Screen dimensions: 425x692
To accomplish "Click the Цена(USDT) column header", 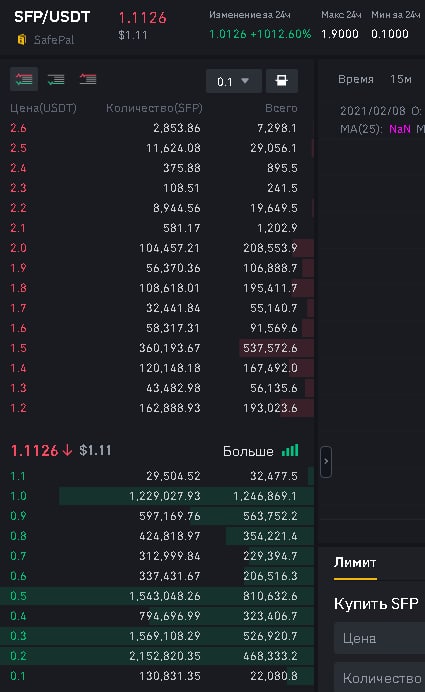I will point(43,108).
